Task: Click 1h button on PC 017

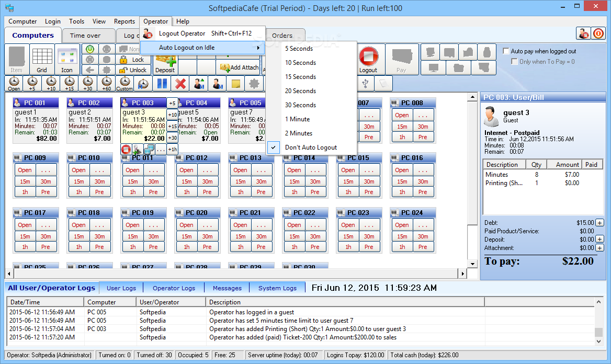Action: [25, 247]
